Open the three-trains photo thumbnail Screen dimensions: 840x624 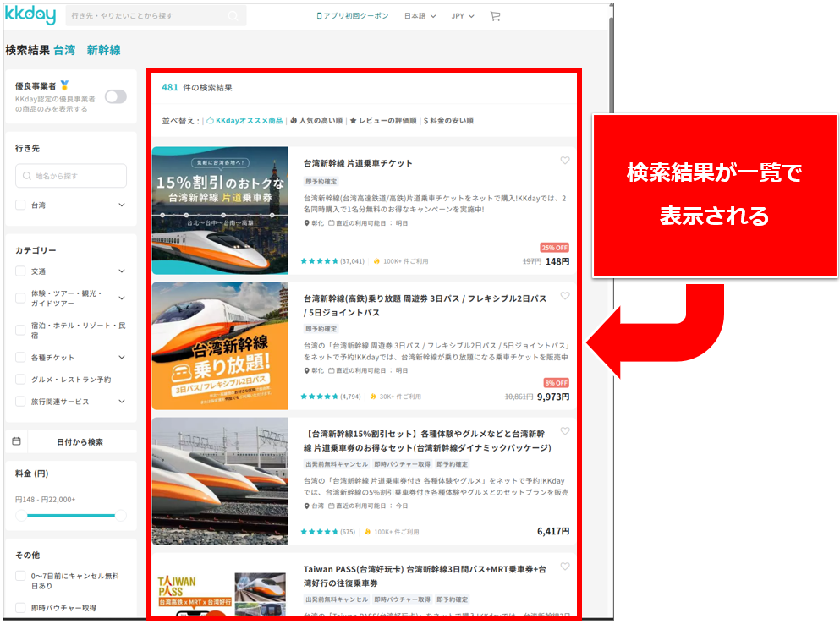(x=220, y=481)
